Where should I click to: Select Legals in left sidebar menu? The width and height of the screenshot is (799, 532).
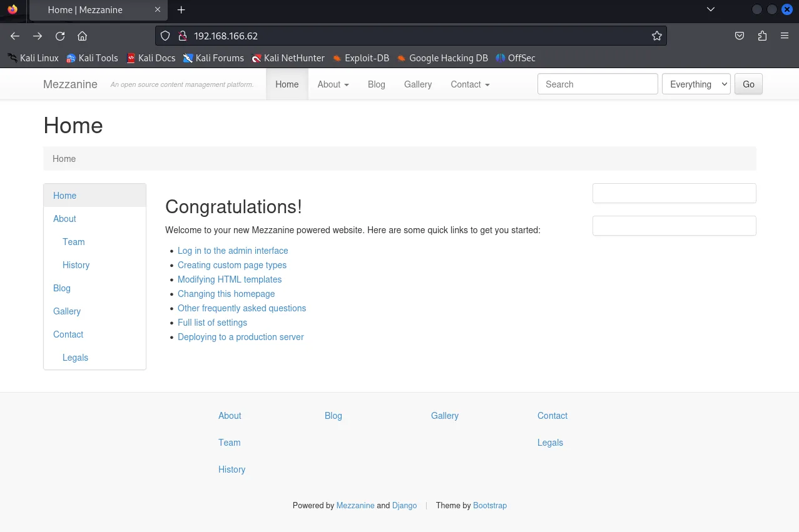94,358
